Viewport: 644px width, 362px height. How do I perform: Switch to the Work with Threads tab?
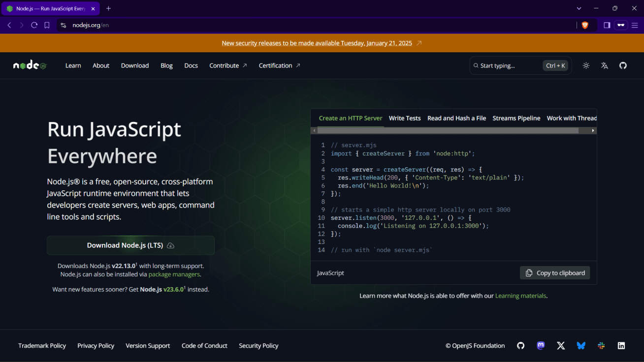click(x=572, y=118)
